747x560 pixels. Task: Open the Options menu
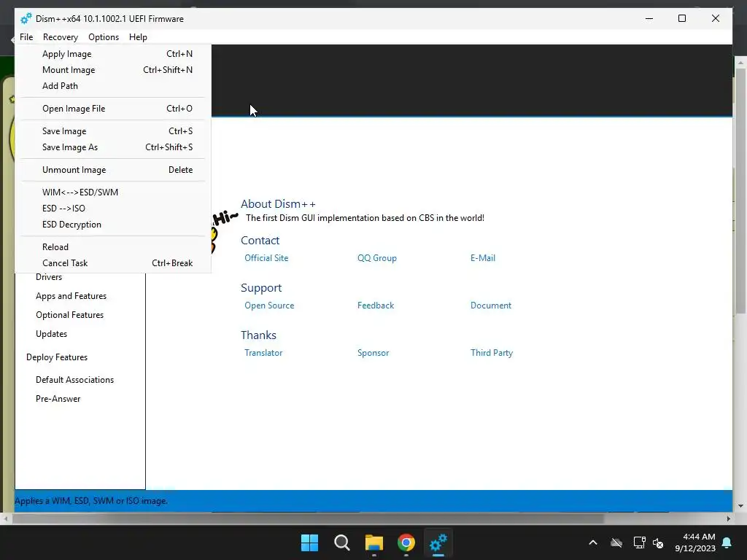coord(104,37)
